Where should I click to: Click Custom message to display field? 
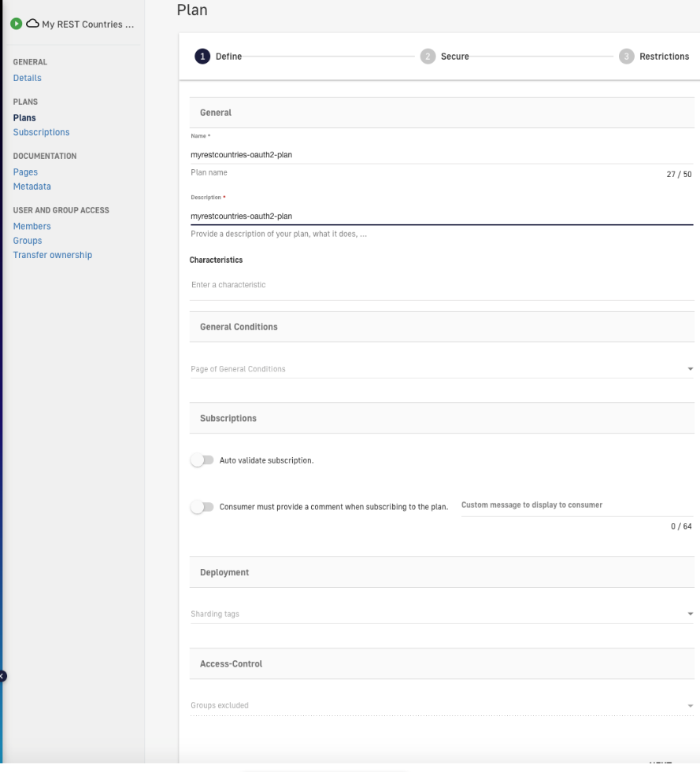575,505
